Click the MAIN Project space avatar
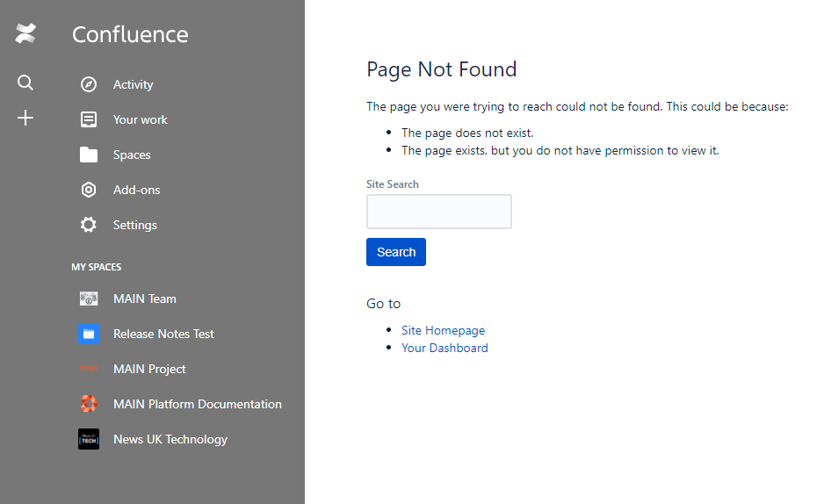Viewport: 831px width, 504px height. (89, 368)
